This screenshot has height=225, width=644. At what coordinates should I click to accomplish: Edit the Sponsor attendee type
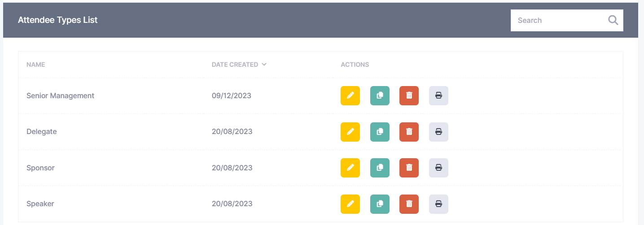point(350,168)
